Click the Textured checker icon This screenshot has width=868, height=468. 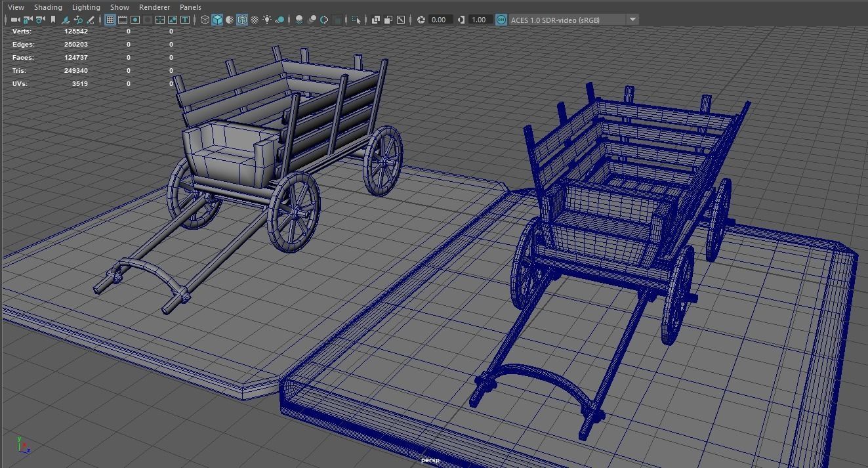click(x=255, y=20)
